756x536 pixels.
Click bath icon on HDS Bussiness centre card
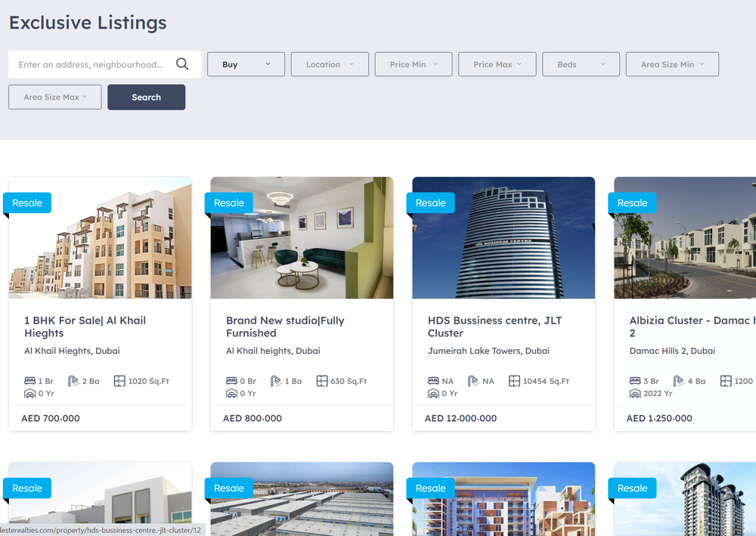coord(473,381)
